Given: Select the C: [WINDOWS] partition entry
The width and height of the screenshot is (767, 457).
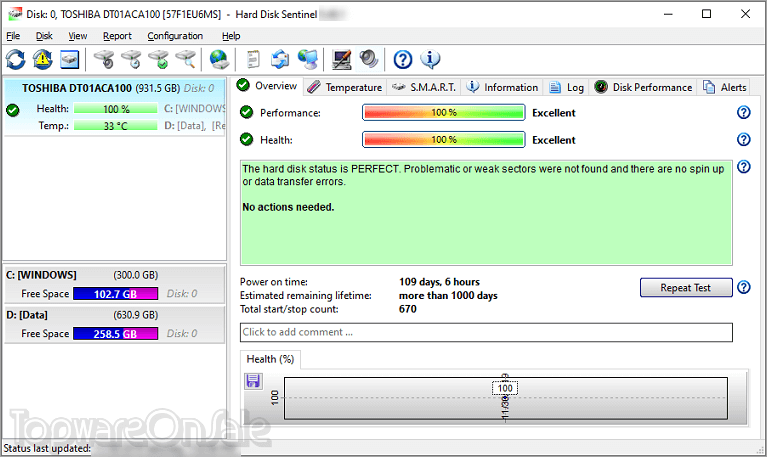Looking at the screenshot, I should click(x=115, y=284).
